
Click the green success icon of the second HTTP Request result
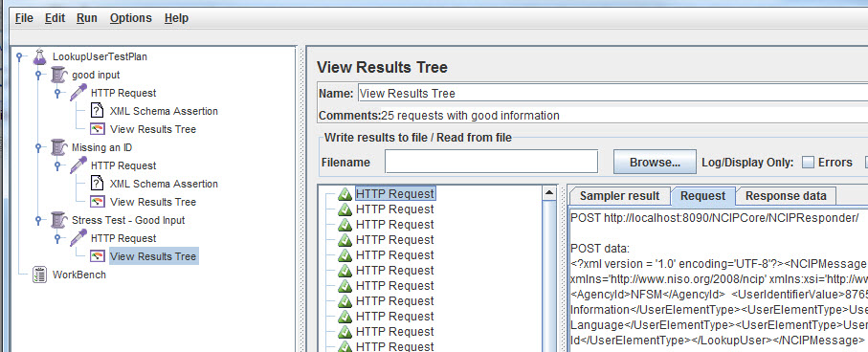(345, 209)
